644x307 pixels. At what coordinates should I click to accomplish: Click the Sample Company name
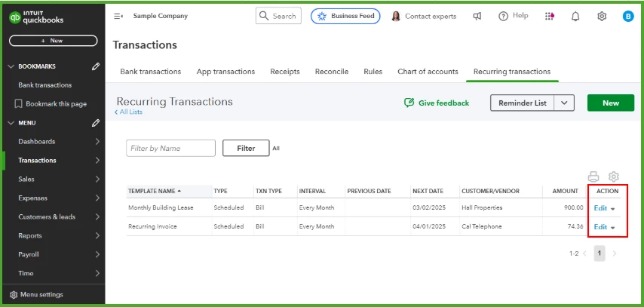(x=160, y=16)
